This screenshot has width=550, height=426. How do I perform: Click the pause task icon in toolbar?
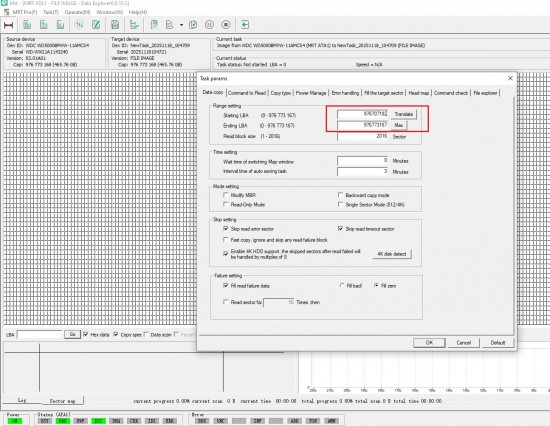click(209, 25)
